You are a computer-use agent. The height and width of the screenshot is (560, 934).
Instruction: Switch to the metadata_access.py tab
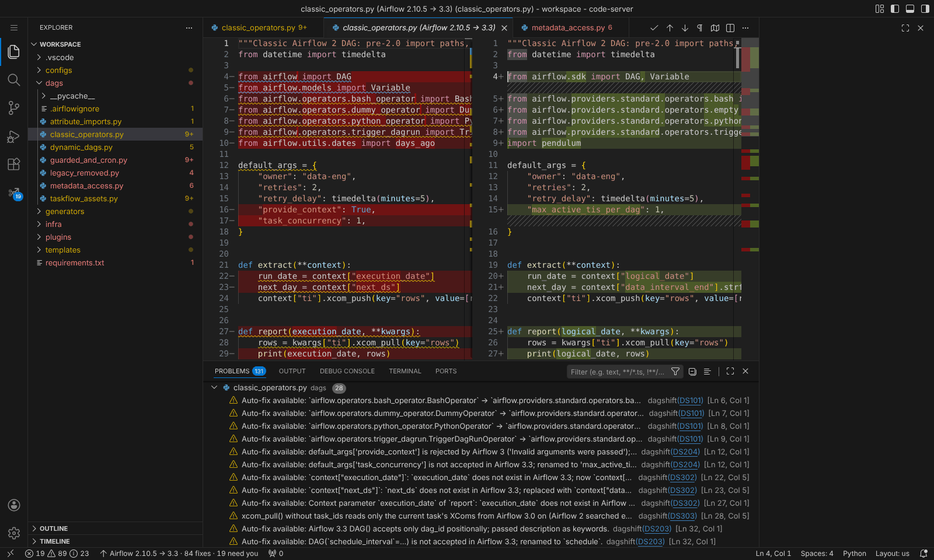(571, 27)
